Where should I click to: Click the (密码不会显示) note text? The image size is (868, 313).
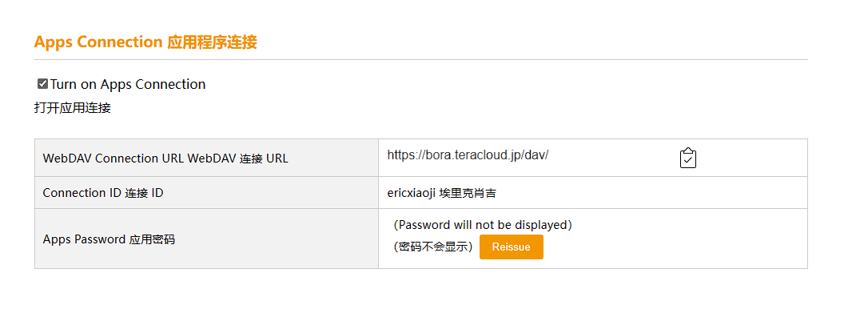(433, 247)
